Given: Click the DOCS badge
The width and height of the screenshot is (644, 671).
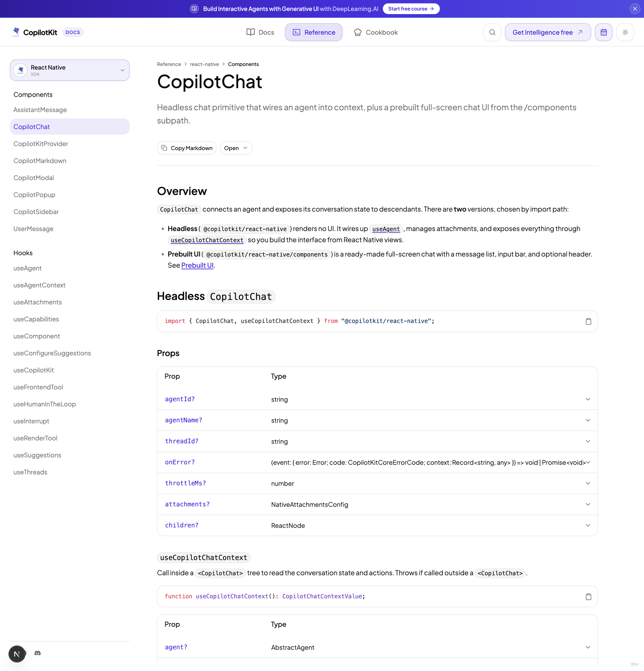Looking at the screenshot, I should (72, 32).
